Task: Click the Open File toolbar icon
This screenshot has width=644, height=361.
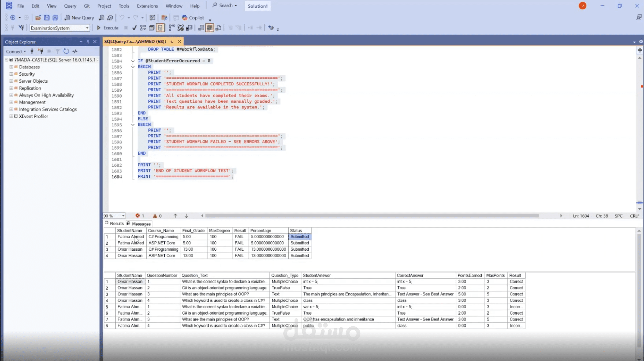Action: tap(38, 17)
